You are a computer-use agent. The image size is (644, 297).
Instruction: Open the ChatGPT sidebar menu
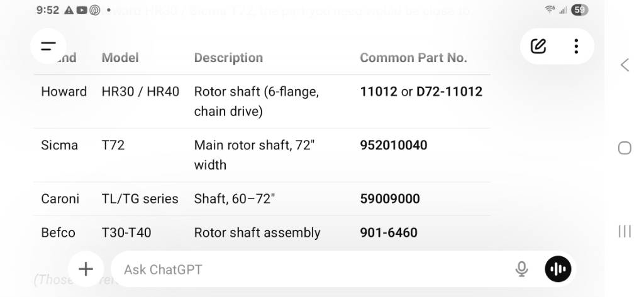pyautogui.click(x=48, y=46)
